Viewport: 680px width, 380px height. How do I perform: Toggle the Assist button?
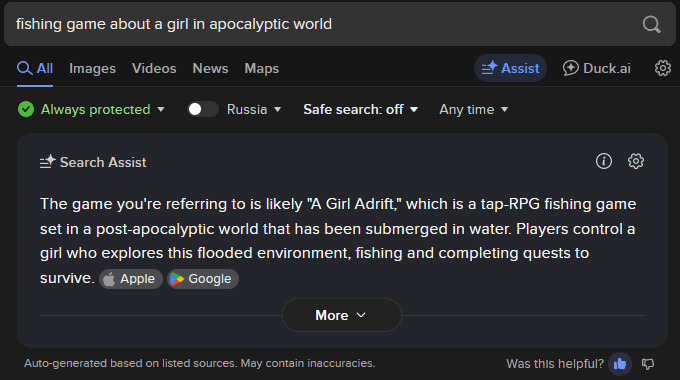pos(510,68)
